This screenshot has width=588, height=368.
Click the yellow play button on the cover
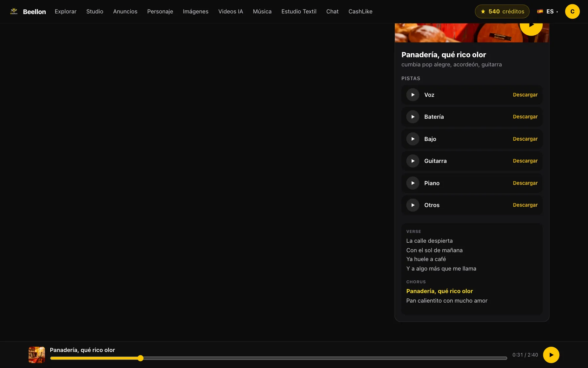tap(531, 27)
